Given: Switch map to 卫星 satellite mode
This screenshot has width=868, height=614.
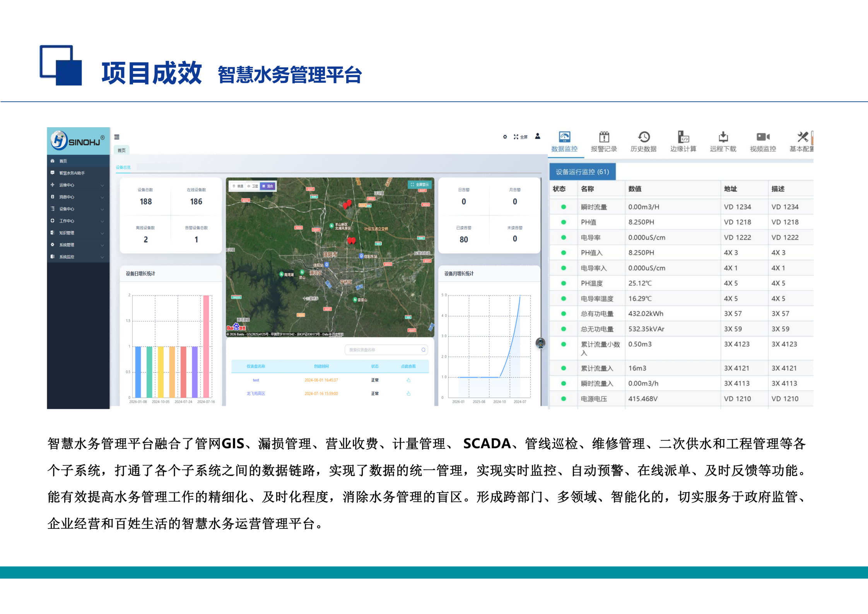Looking at the screenshot, I should (x=253, y=186).
